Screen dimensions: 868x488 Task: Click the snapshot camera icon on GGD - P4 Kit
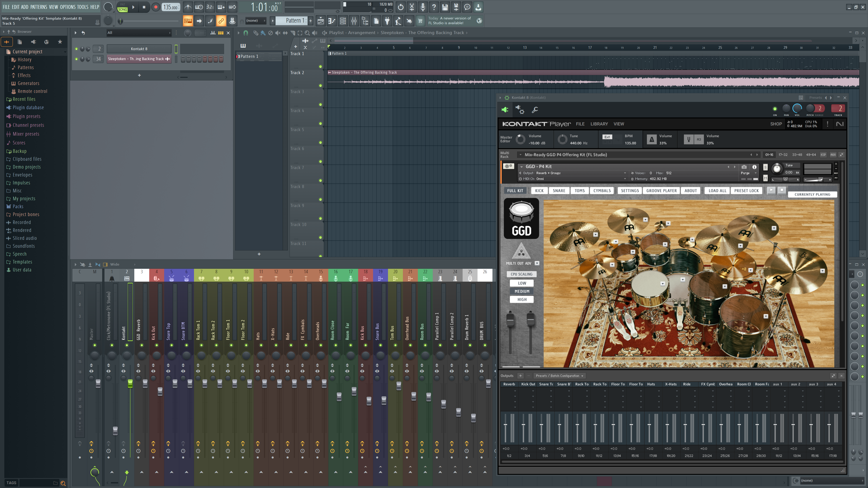(x=744, y=167)
